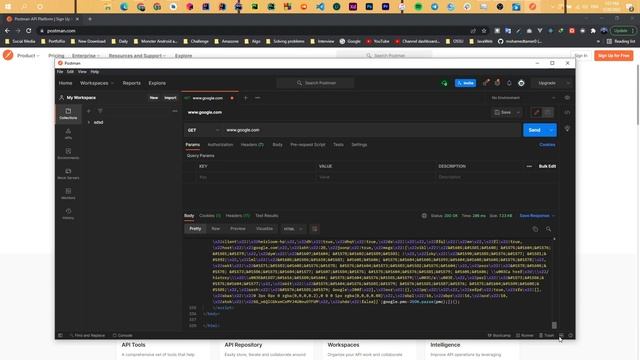The width and height of the screenshot is (640, 360).
Task: Open the notifications bell
Action: click(x=509, y=83)
